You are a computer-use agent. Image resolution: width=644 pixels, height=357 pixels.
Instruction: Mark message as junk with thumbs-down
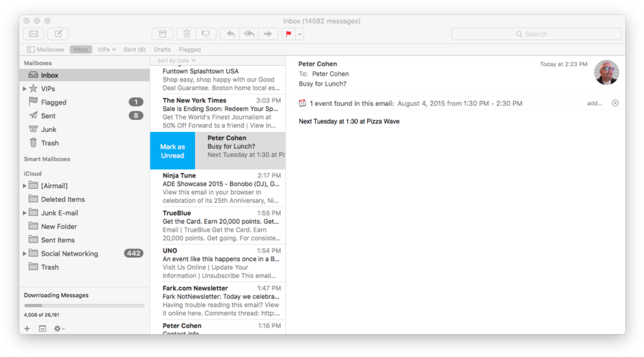(x=206, y=34)
